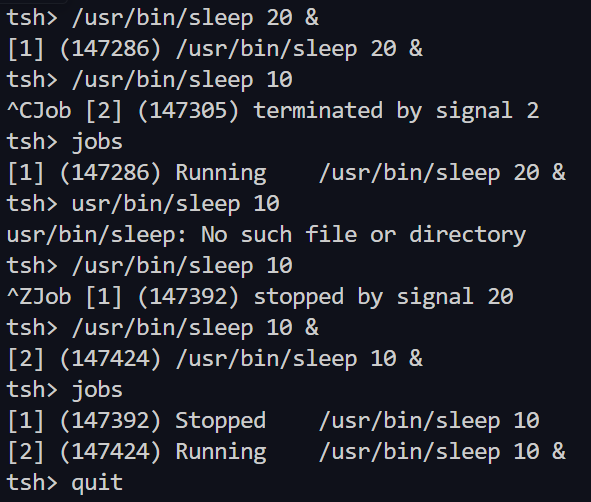Click the first 'jobs' command
Image resolution: width=591 pixels, height=502 pixels.
coord(97,142)
